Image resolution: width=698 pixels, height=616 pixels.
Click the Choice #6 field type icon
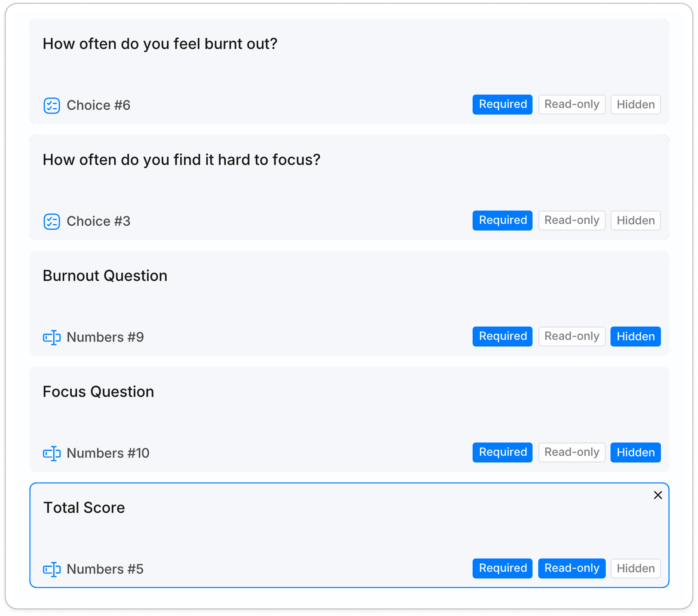52,106
